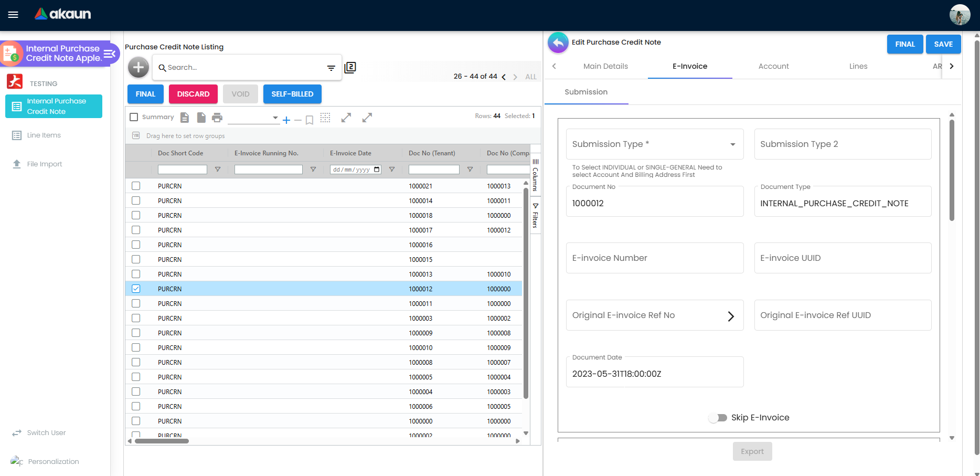The width and height of the screenshot is (980, 476).
Task: Click the bookmark icon in grid toolbar
Action: point(310,120)
